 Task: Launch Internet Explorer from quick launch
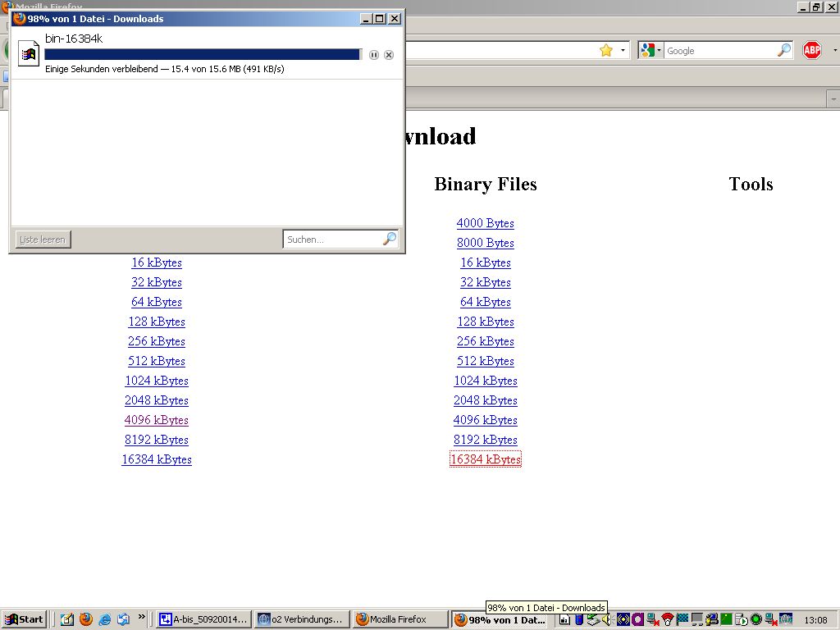pyautogui.click(x=105, y=619)
